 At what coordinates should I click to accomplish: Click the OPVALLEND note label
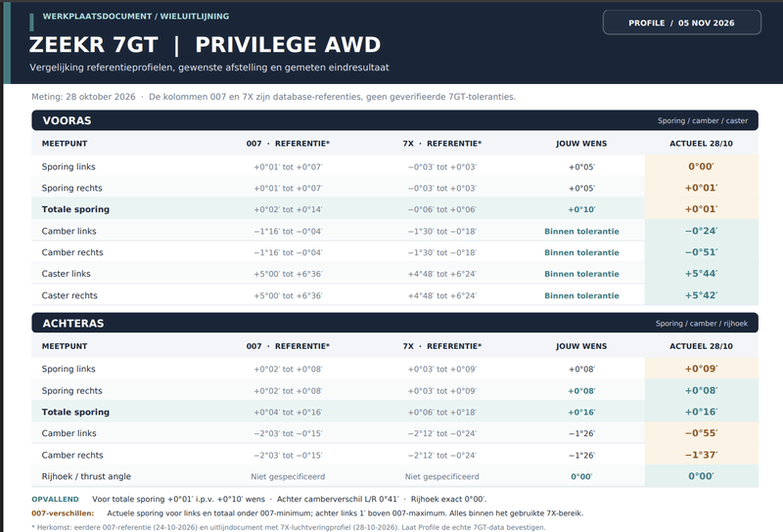point(55,499)
